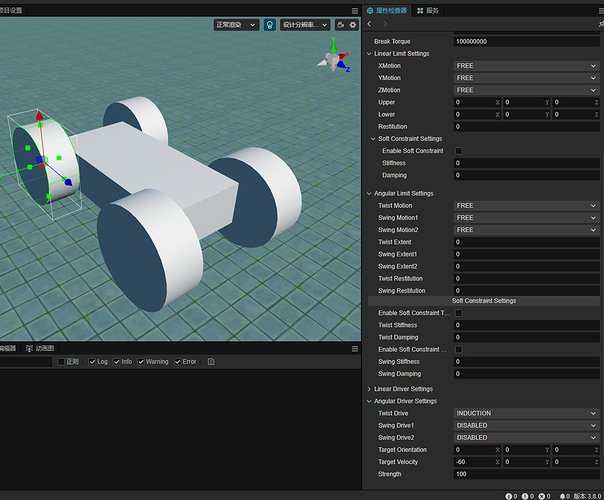The width and height of the screenshot is (604, 500).
Task: Go back with inspector left arrow
Action: click(x=370, y=24)
